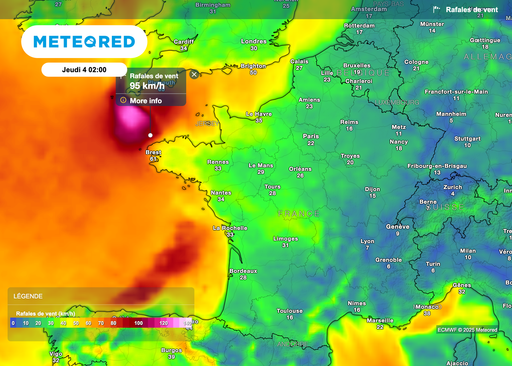Select the Nîmes city label
The height and width of the screenshot is (366, 512).
coord(357,303)
